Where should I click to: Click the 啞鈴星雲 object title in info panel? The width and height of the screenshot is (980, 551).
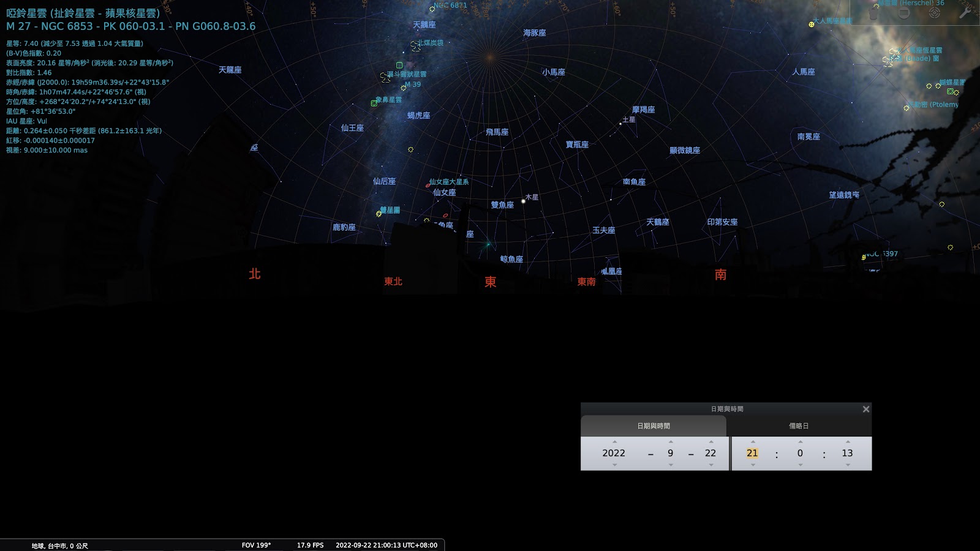[83, 13]
